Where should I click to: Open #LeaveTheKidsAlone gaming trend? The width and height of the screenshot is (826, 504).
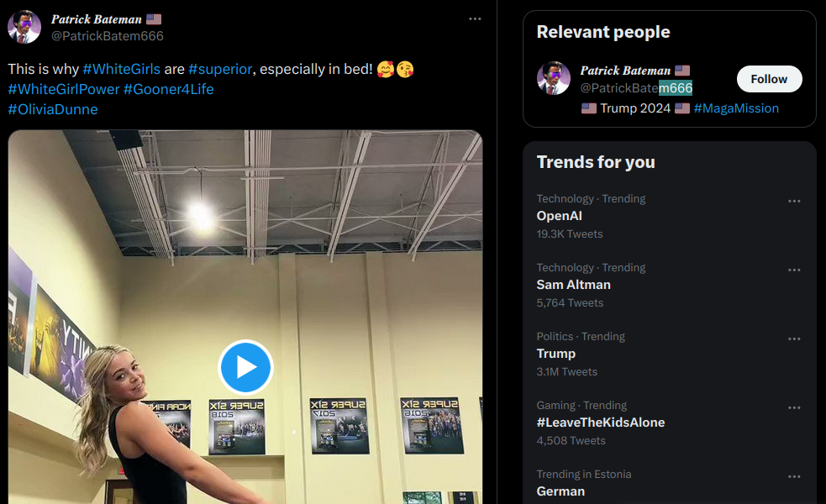pyautogui.click(x=601, y=423)
